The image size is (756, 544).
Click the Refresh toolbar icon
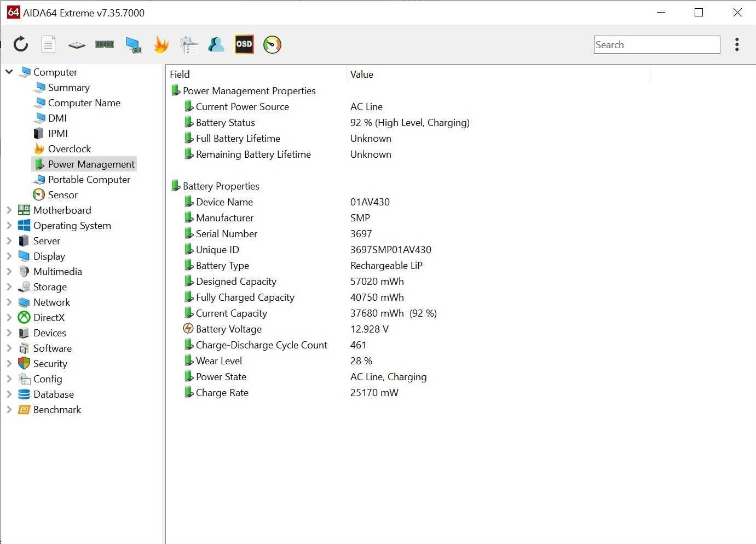21,44
